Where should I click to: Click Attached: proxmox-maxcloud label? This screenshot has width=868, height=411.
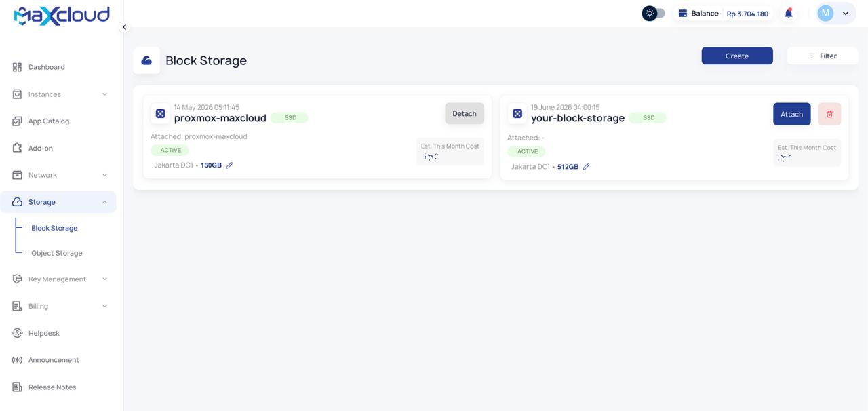click(199, 136)
